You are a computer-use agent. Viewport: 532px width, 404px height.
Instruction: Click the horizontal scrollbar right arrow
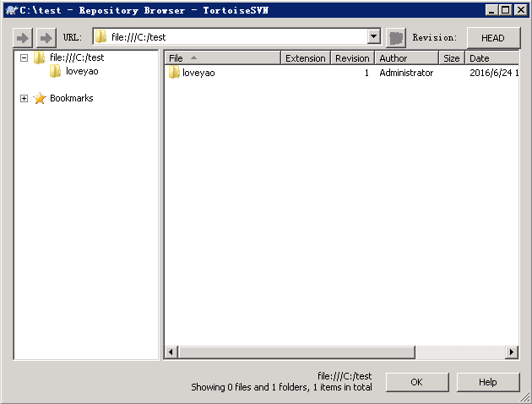[511, 352]
